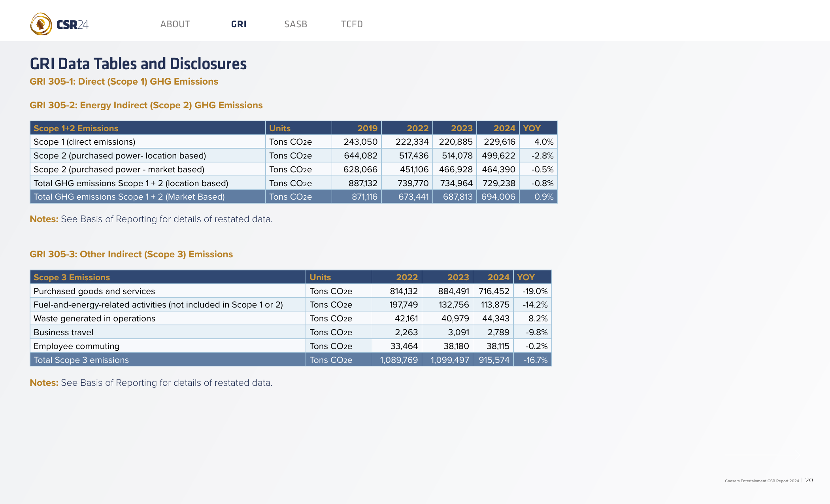Click the 4.0% YOY value
This screenshot has height=504, width=830.
tap(544, 142)
